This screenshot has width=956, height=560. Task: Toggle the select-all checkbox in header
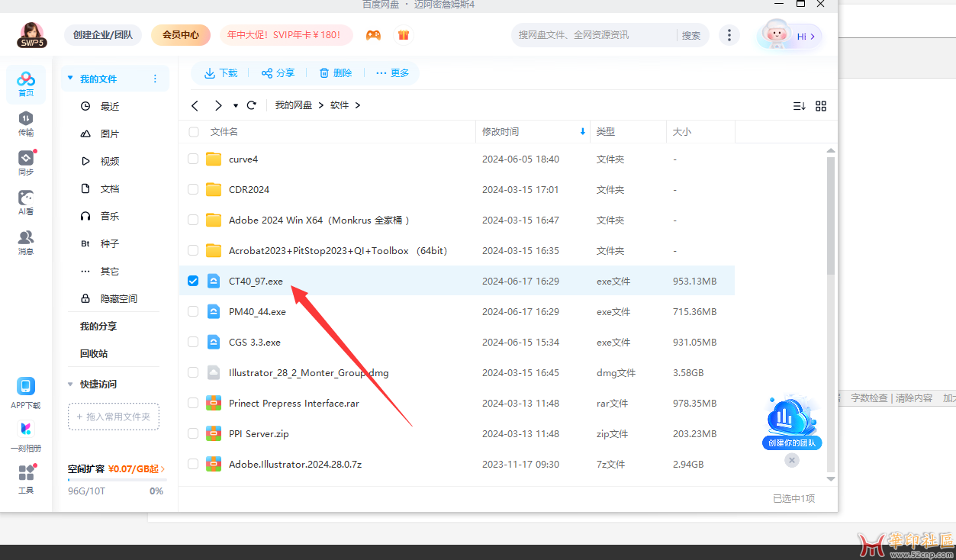pyautogui.click(x=194, y=132)
